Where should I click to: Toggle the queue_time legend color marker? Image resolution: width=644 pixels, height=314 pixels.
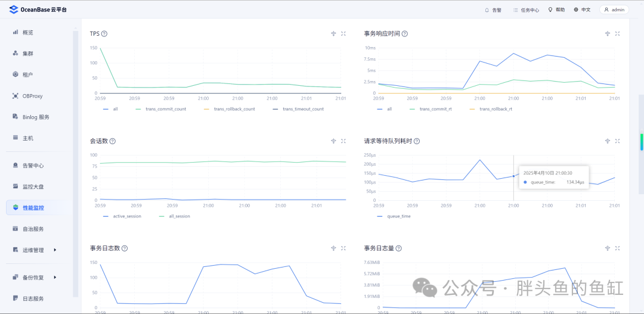click(379, 216)
